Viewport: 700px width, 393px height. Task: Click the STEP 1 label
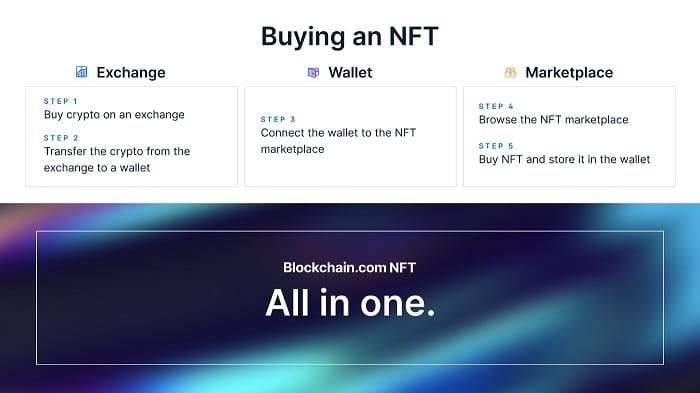61,101
